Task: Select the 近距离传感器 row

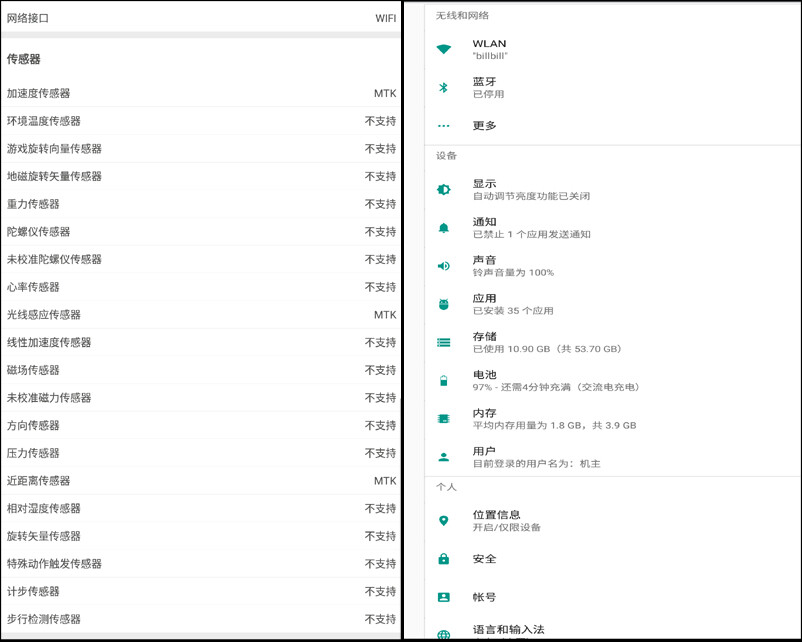Action: click(201, 480)
